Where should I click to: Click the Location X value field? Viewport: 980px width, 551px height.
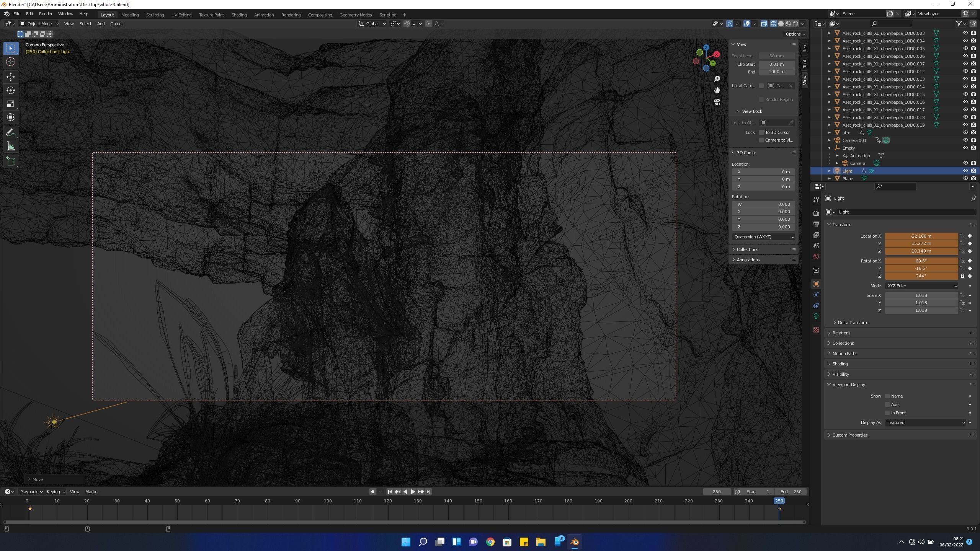(921, 236)
